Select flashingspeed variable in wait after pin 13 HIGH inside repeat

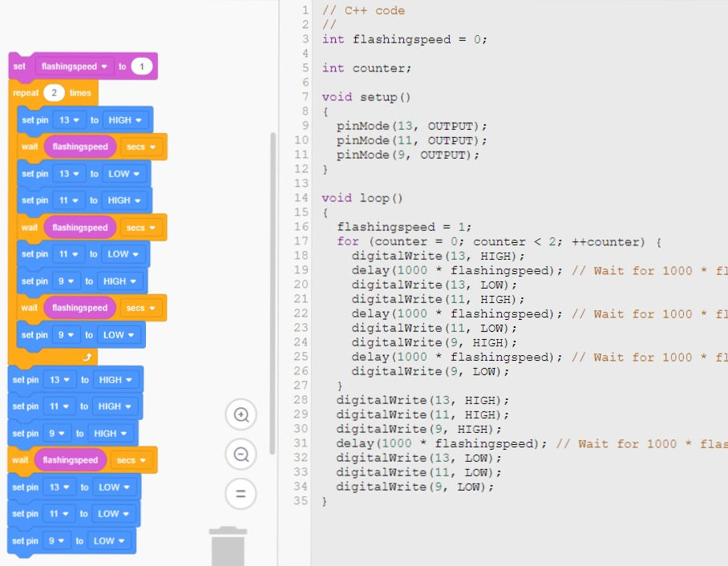tap(80, 147)
